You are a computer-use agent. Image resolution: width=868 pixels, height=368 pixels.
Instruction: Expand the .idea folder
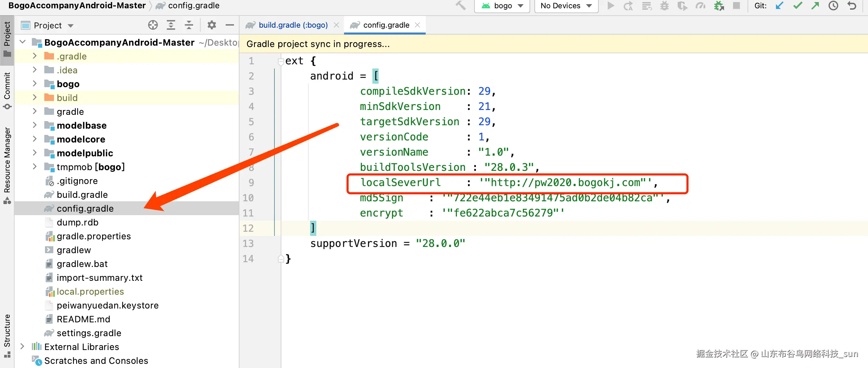[x=34, y=70]
